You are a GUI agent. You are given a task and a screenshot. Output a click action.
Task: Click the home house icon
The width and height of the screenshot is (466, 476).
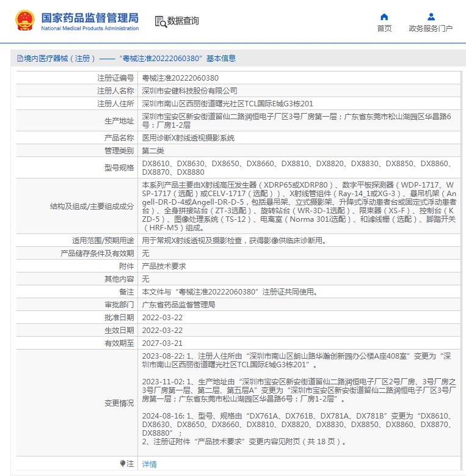(384, 16)
